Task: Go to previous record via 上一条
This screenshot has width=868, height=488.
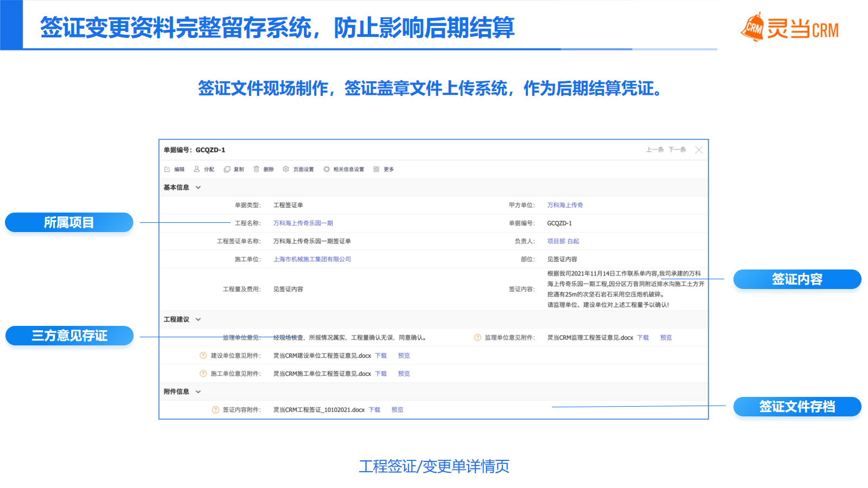Action: [654, 150]
